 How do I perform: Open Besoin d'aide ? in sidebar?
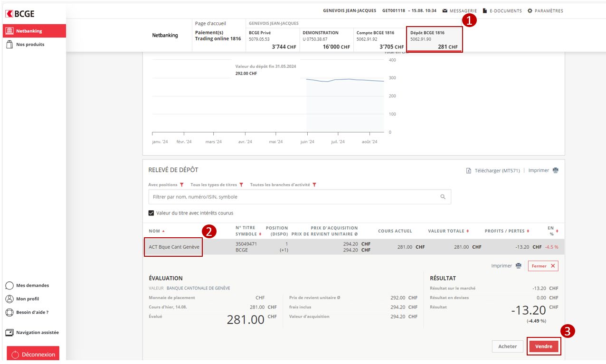tap(27, 312)
